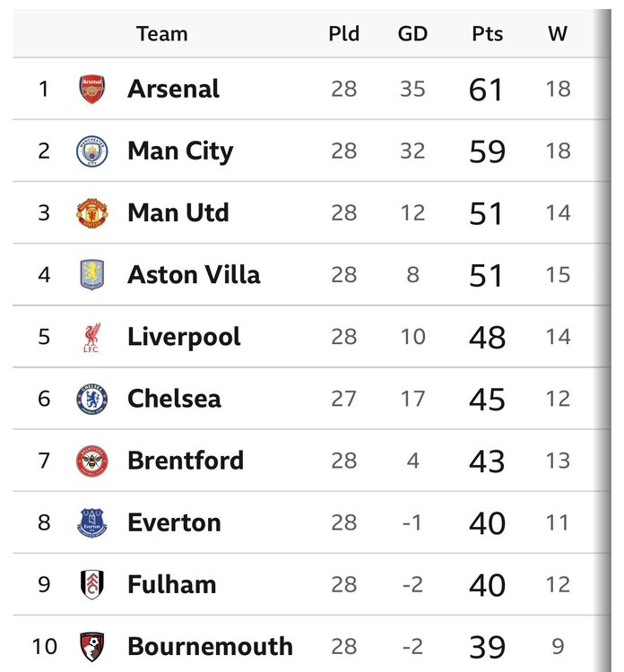Viewport: 624px width, 672px height.
Task: Click the Chelsea club badge
Action: [91, 399]
